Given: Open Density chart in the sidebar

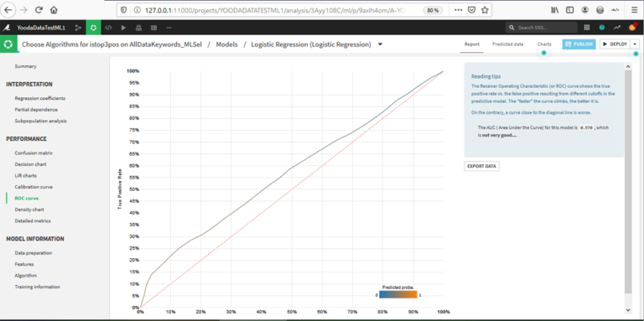Looking at the screenshot, I should pyautogui.click(x=29, y=210).
